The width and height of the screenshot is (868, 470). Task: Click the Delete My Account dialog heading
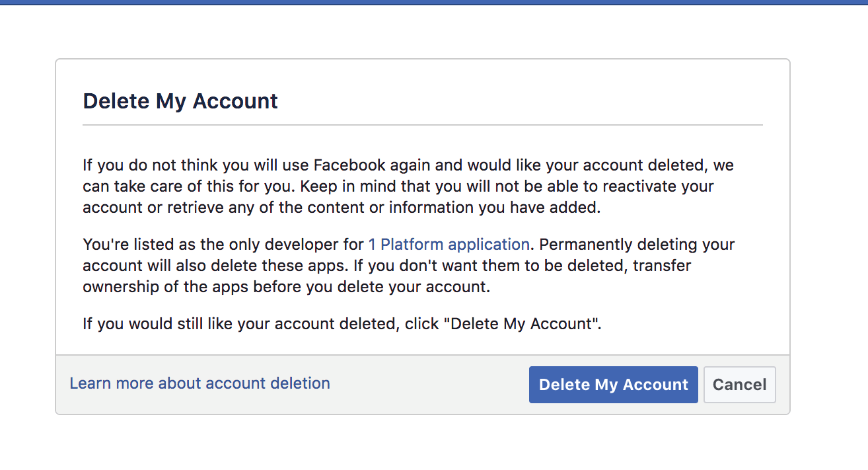180,101
